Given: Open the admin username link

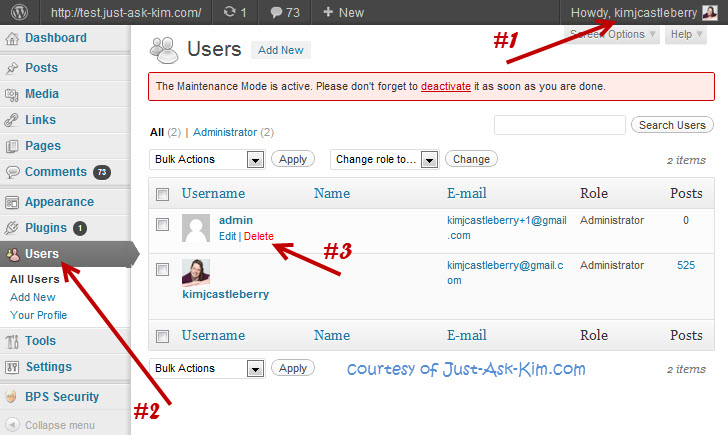Looking at the screenshot, I should [x=236, y=220].
